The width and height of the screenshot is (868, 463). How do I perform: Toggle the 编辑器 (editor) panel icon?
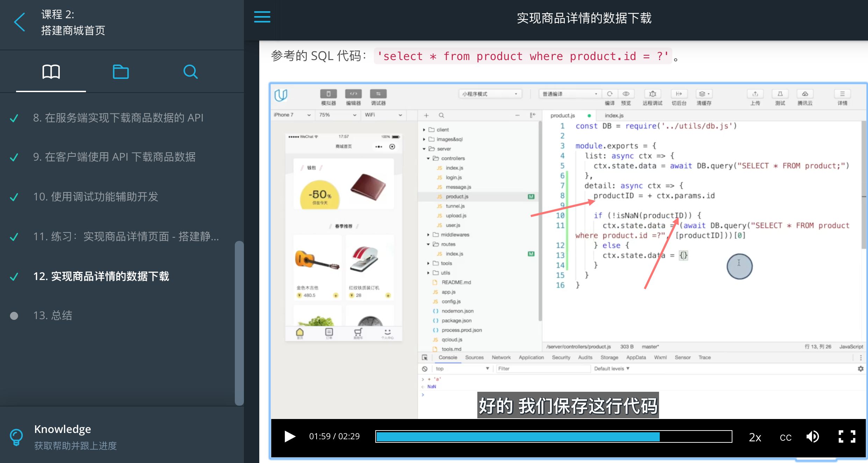pyautogui.click(x=353, y=94)
